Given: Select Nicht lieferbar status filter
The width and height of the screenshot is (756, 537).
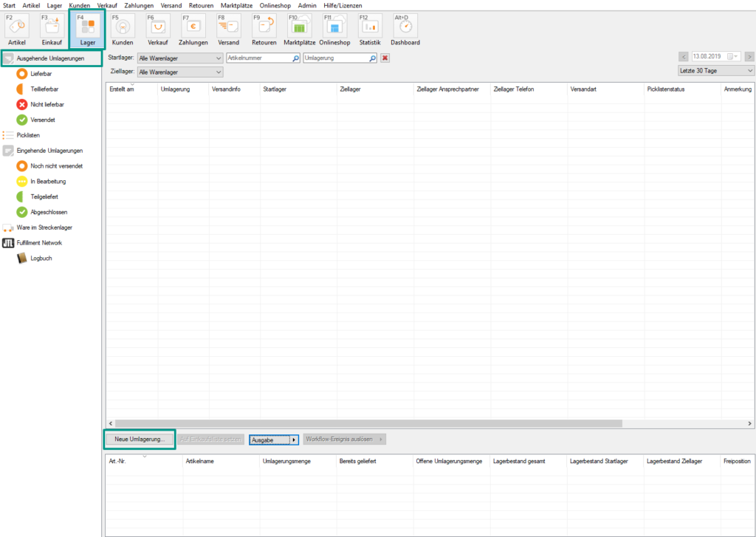Looking at the screenshot, I should tap(47, 104).
